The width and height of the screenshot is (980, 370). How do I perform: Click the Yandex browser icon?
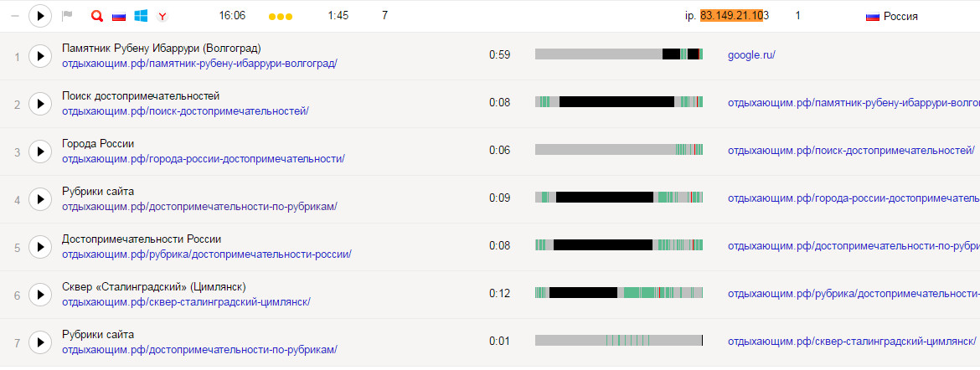(162, 16)
